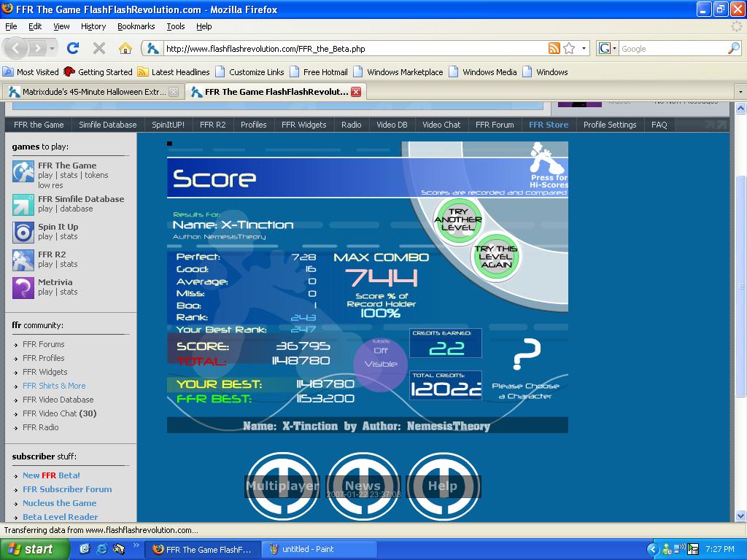Open FFR The Game sidebar icon

click(23, 172)
